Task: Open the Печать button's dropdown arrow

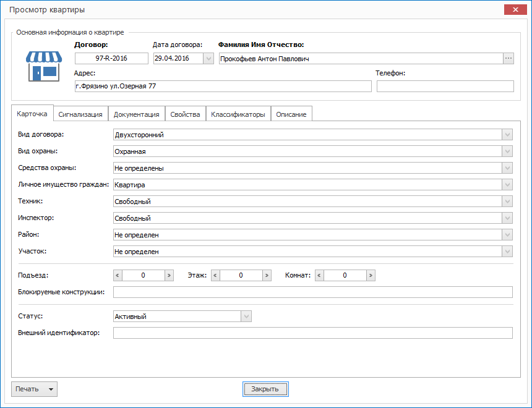Action: [51, 389]
